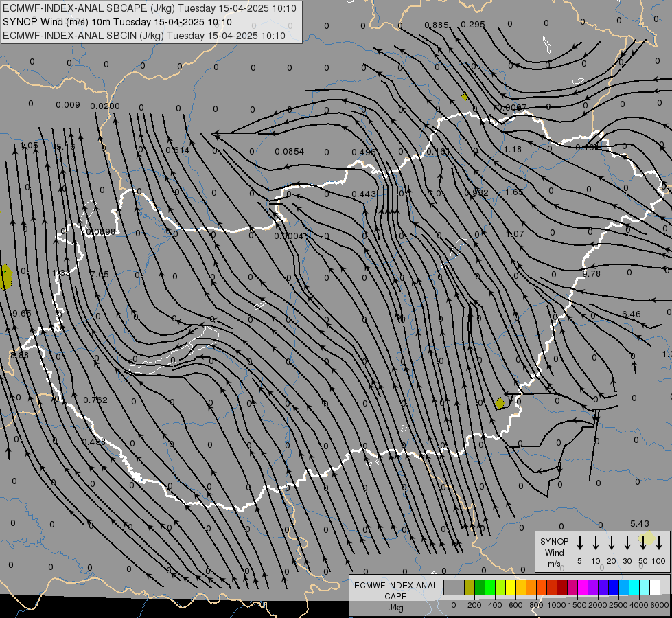Click the 0.0854 value on the map
The image size is (672, 618).
tap(289, 151)
